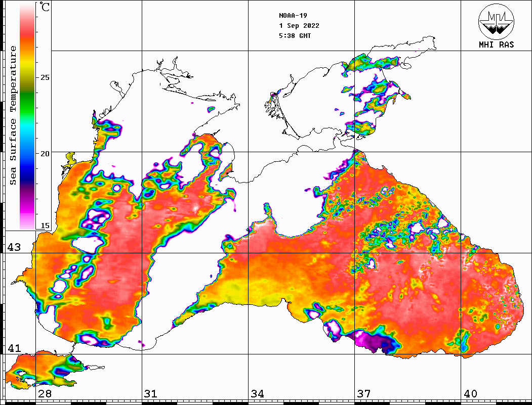The width and height of the screenshot is (532, 405).
Task: Click the longitude label '31'
Action: point(151,393)
